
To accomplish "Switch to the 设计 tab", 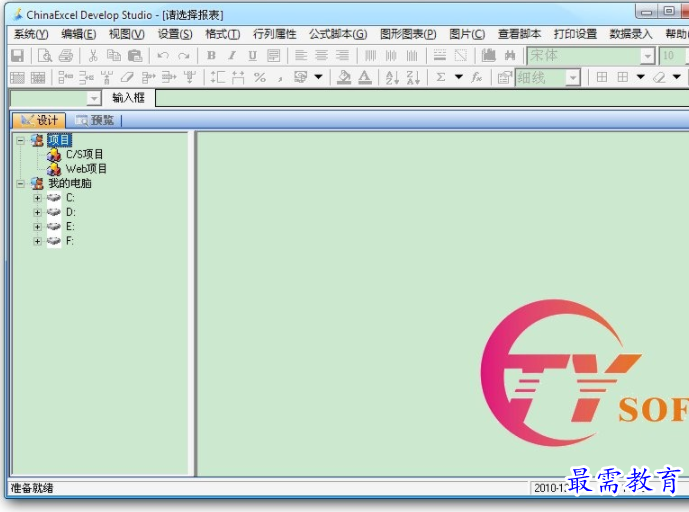I will (39, 120).
